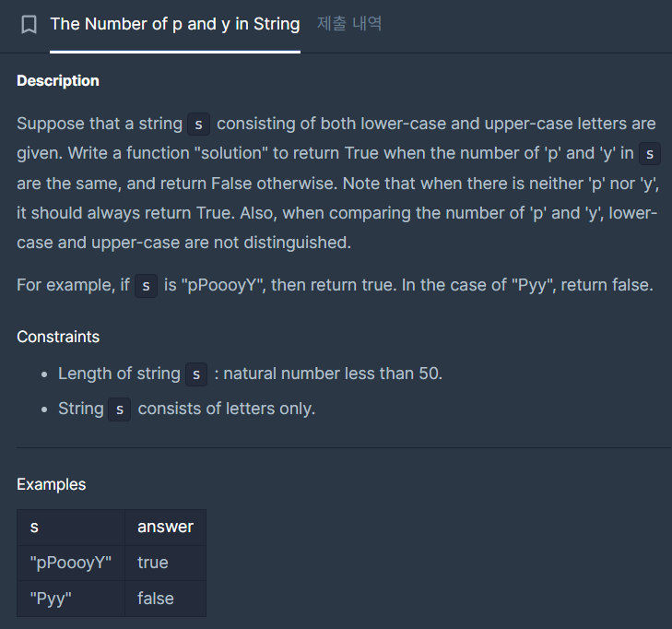672x629 pixels.
Task: Click the "false" answer cell
Action: tap(156, 599)
